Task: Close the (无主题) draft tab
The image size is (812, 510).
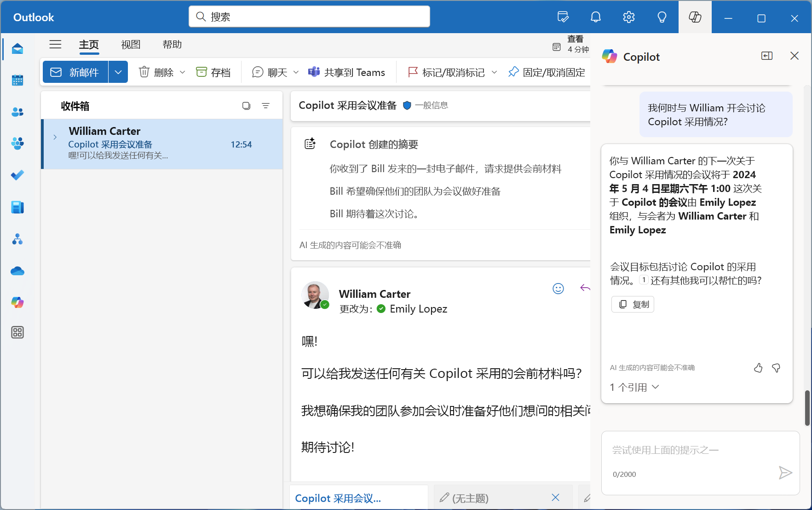Action: pyautogui.click(x=555, y=498)
